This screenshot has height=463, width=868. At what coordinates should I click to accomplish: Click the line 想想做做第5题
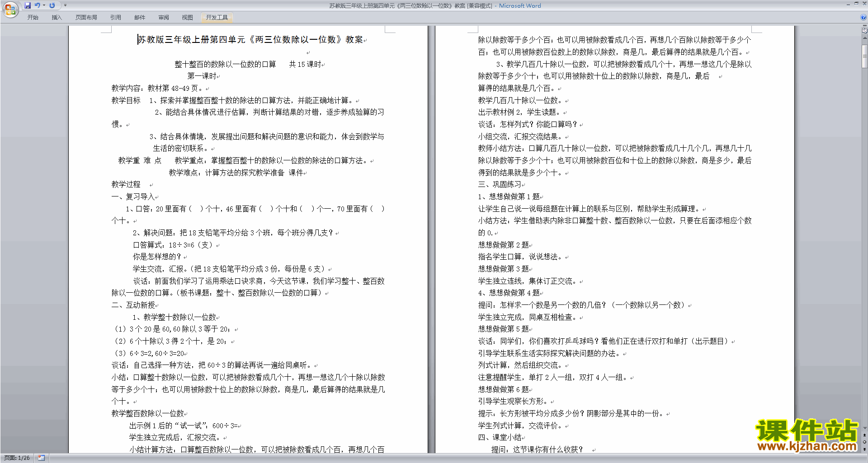pos(504,329)
